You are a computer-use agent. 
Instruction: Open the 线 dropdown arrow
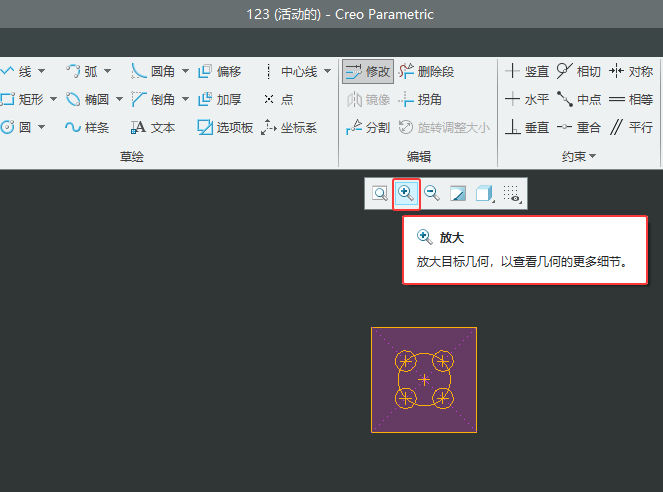[x=41, y=71]
